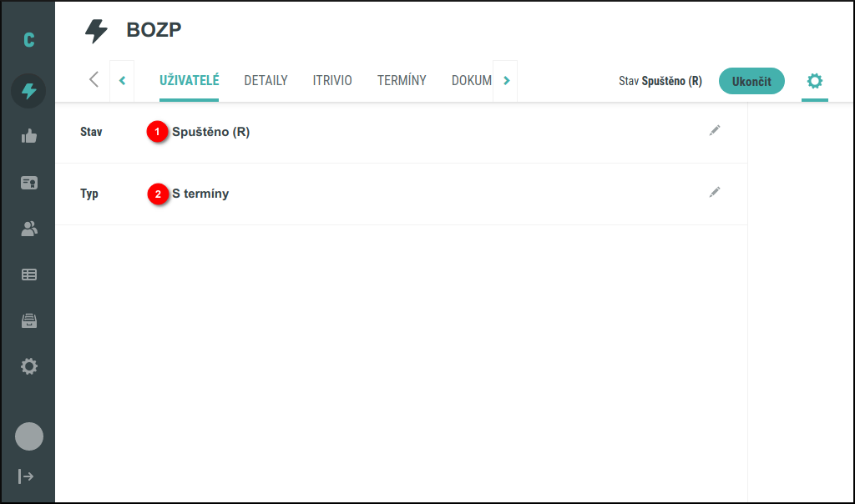Viewport: 855px width, 504px height.
Task: Log out using the exit arrow icon
Action: pos(28,476)
